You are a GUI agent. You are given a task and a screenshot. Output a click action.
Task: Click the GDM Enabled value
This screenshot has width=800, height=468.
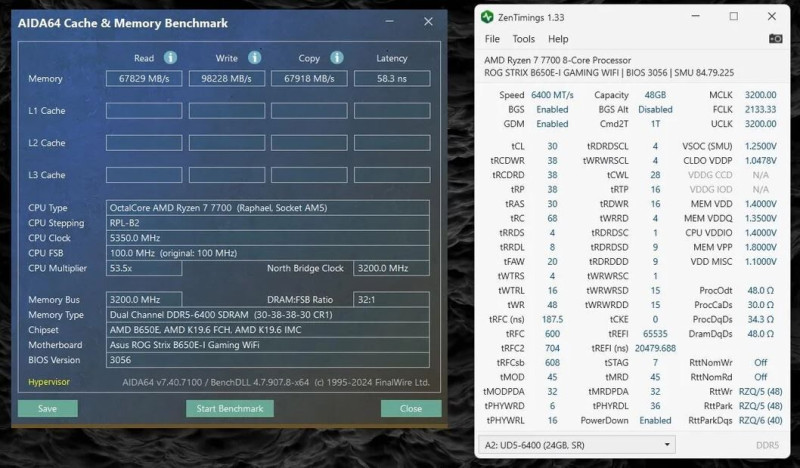(552, 124)
